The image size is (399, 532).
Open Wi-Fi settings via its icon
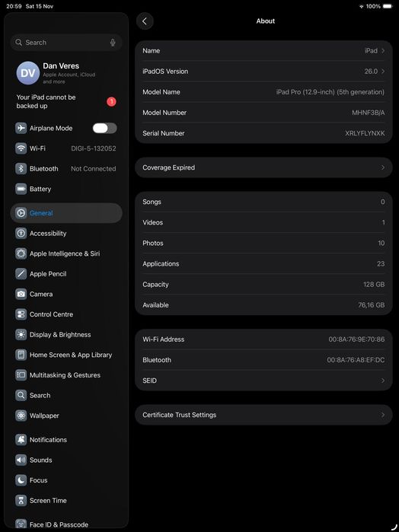coord(21,148)
